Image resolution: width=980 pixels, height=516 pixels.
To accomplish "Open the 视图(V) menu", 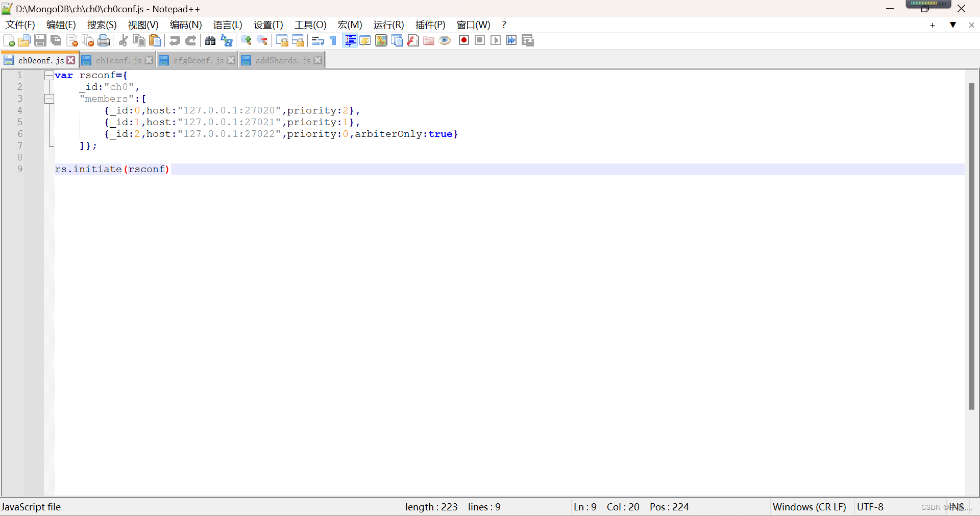I will (143, 25).
